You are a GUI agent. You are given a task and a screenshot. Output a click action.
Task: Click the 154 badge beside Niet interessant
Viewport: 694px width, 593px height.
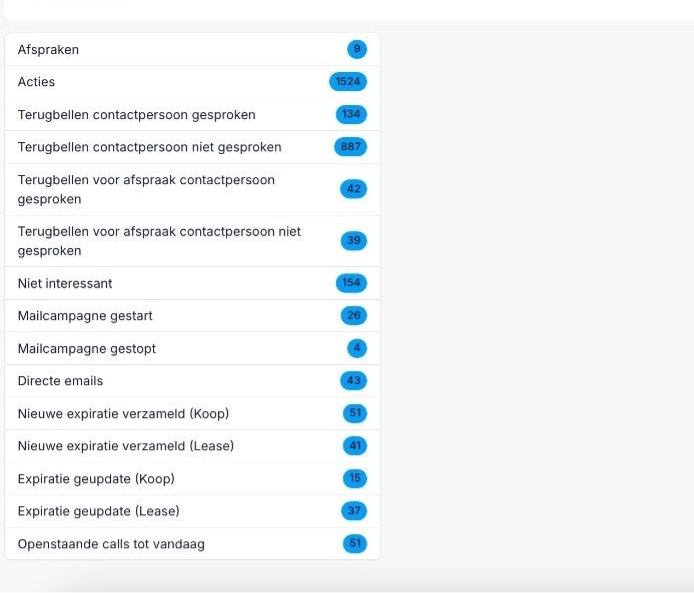[351, 283]
